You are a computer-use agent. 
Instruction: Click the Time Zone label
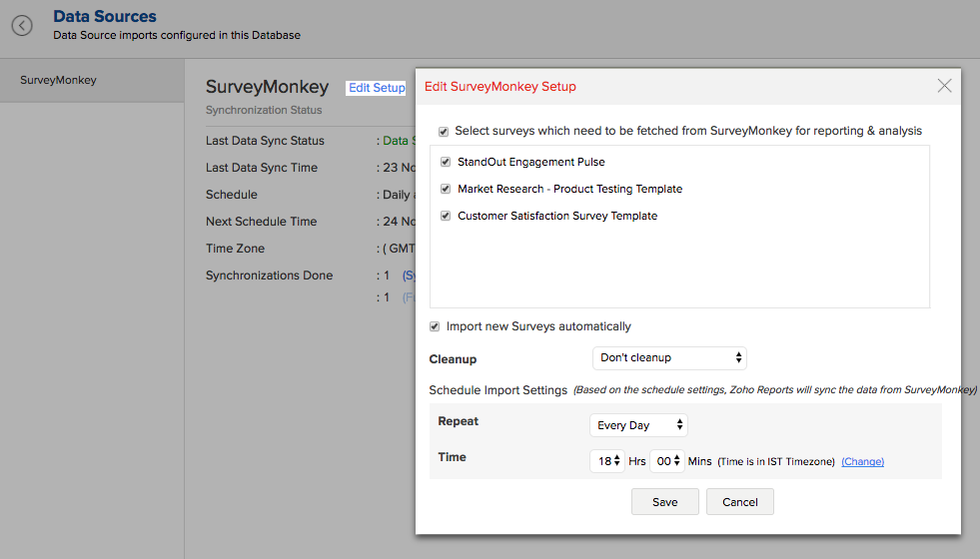pyautogui.click(x=235, y=248)
